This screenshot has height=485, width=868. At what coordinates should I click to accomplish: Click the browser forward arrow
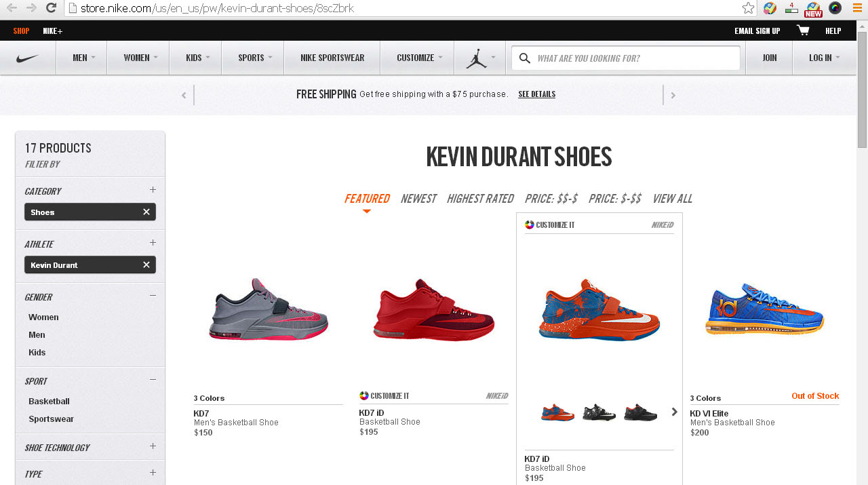click(x=31, y=8)
